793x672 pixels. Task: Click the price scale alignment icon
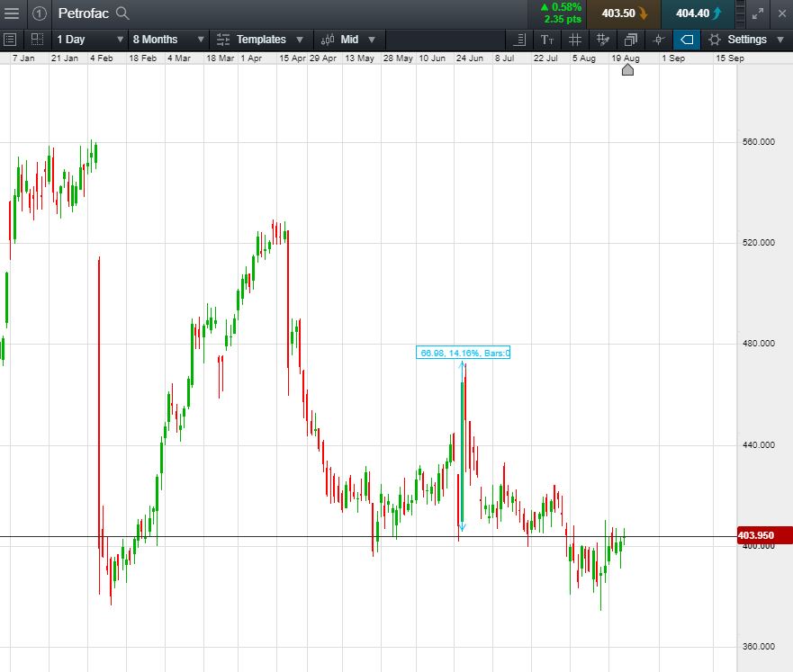click(520, 40)
